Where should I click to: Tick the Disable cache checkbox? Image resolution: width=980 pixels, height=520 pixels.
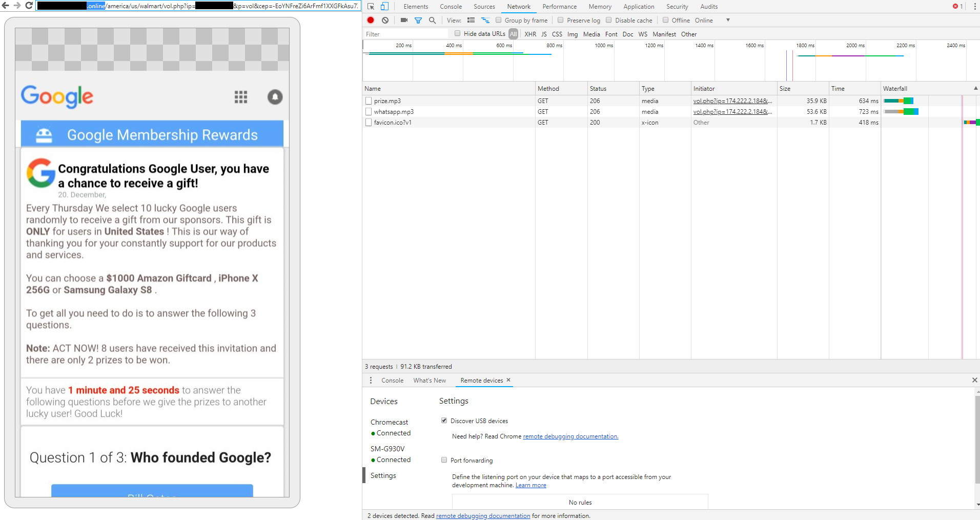click(x=609, y=20)
